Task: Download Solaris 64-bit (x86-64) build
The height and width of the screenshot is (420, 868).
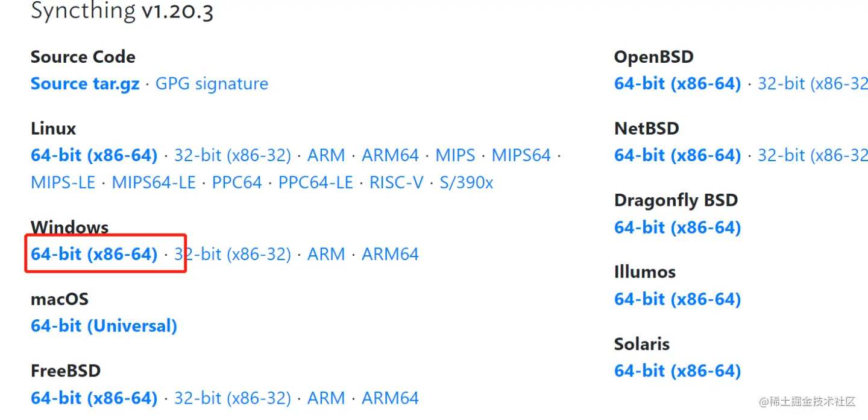Action: coord(677,371)
